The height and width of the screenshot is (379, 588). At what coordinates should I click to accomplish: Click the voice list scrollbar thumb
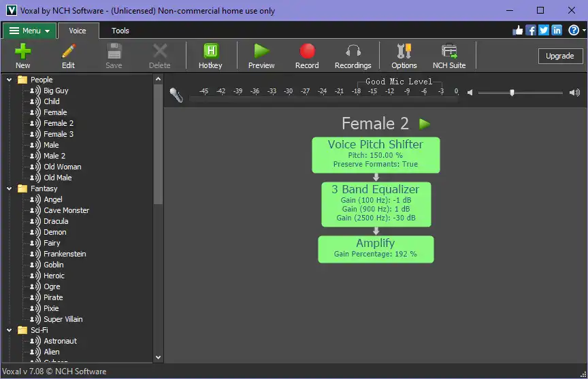click(159, 144)
